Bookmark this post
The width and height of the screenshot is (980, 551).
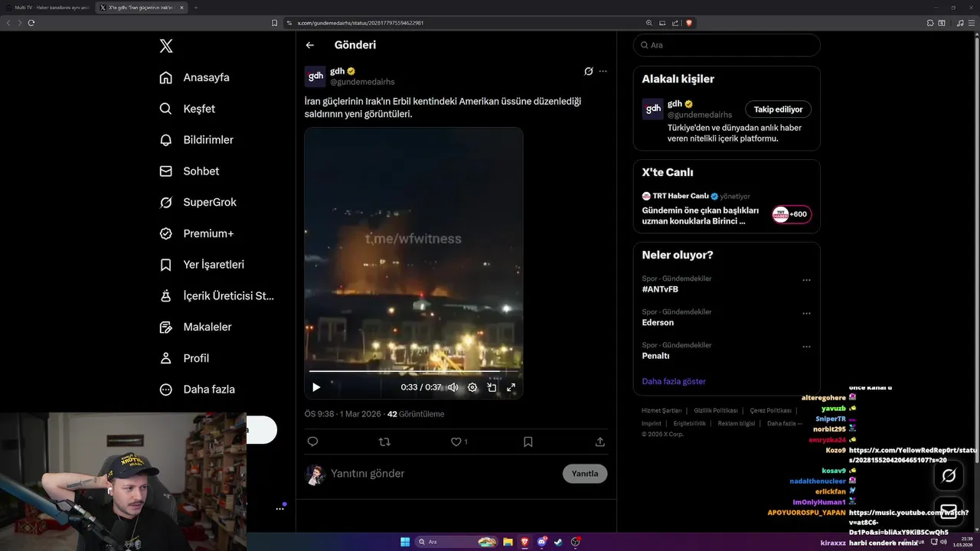528,442
